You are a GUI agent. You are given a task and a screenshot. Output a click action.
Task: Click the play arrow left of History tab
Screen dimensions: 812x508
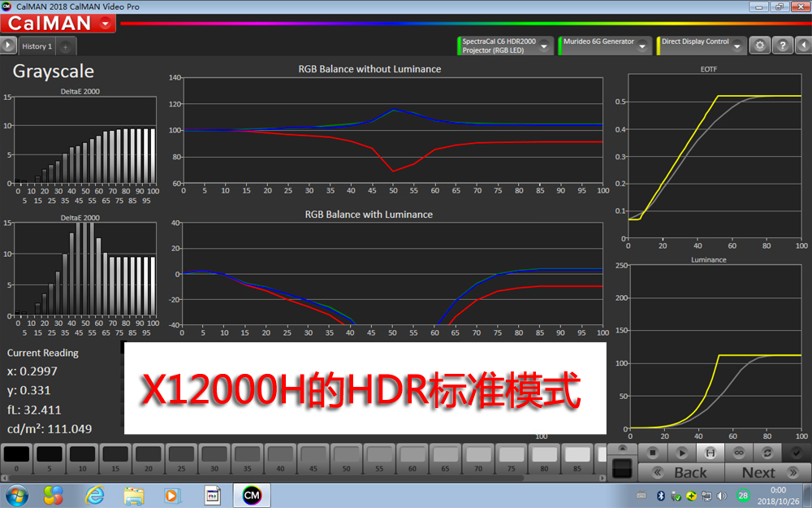[x=9, y=46]
